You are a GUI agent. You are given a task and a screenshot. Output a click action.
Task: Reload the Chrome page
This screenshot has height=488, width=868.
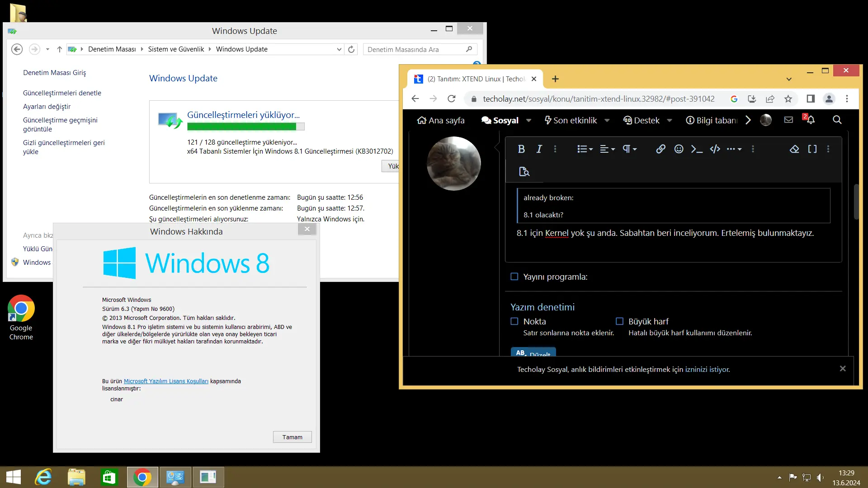(x=451, y=99)
